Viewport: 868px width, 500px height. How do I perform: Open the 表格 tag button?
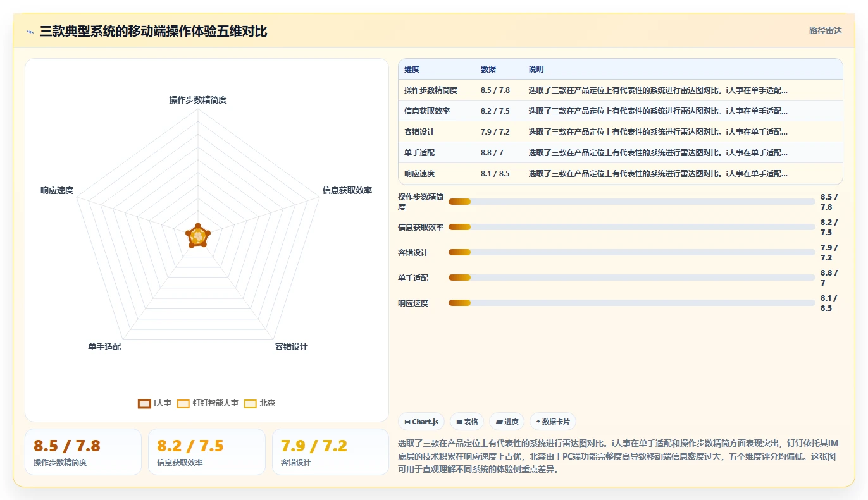click(x=467, y=422)
